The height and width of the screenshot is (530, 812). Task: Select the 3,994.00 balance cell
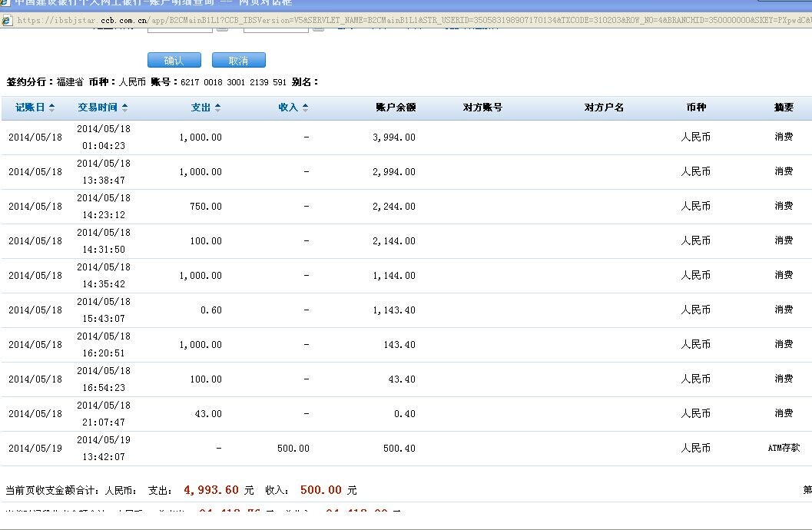point(394,137)
